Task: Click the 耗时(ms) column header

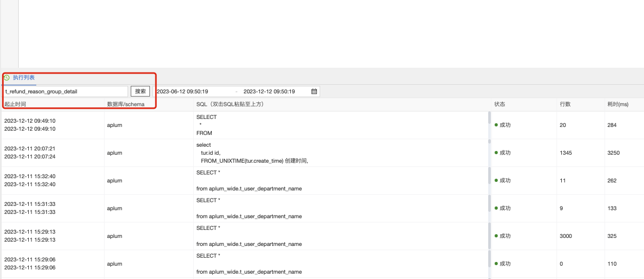Action: point(618,104)
